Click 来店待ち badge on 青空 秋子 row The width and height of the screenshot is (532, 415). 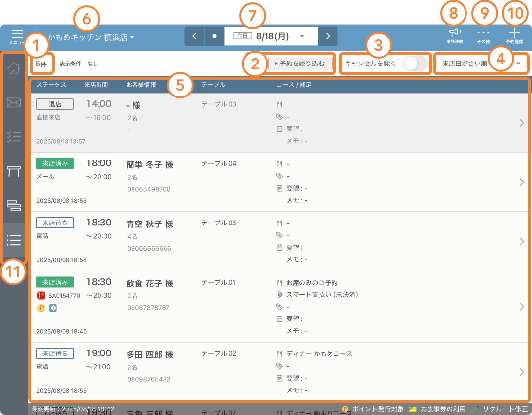click(x=55, y=223)
